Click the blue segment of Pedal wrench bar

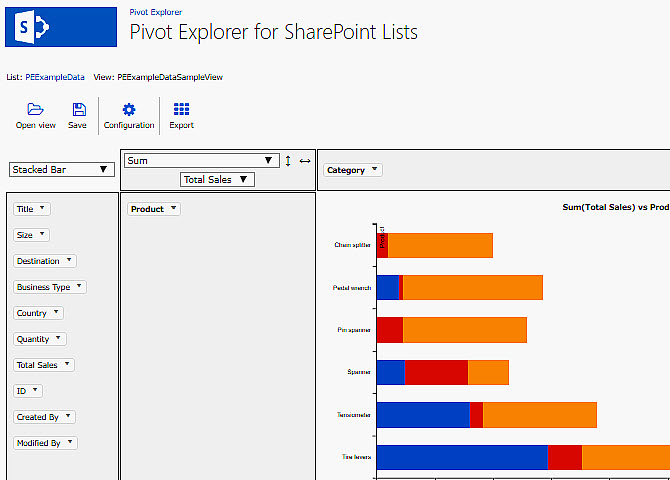pyautogui.click(x=388, y=288)
